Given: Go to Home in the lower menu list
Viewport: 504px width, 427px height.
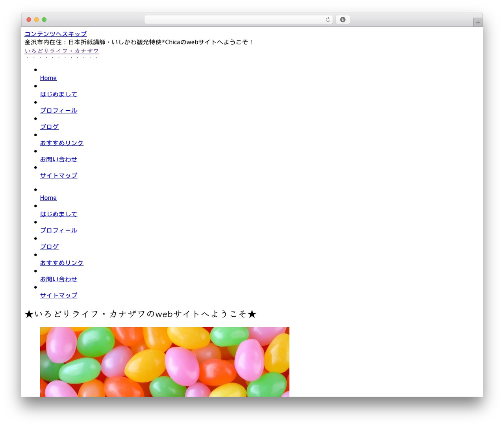Looking at the screenshot, I should point(48,198).
